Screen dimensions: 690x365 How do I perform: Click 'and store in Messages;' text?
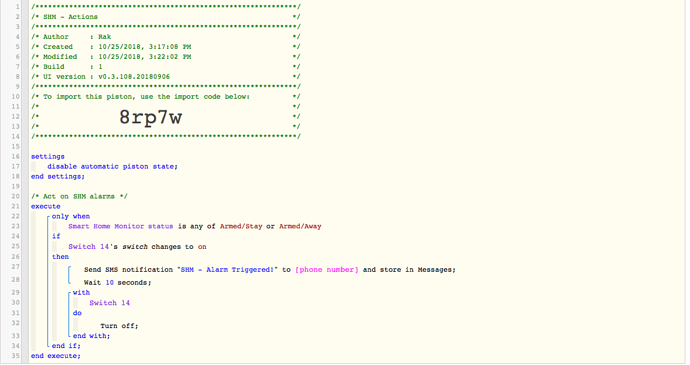[409, 269]
